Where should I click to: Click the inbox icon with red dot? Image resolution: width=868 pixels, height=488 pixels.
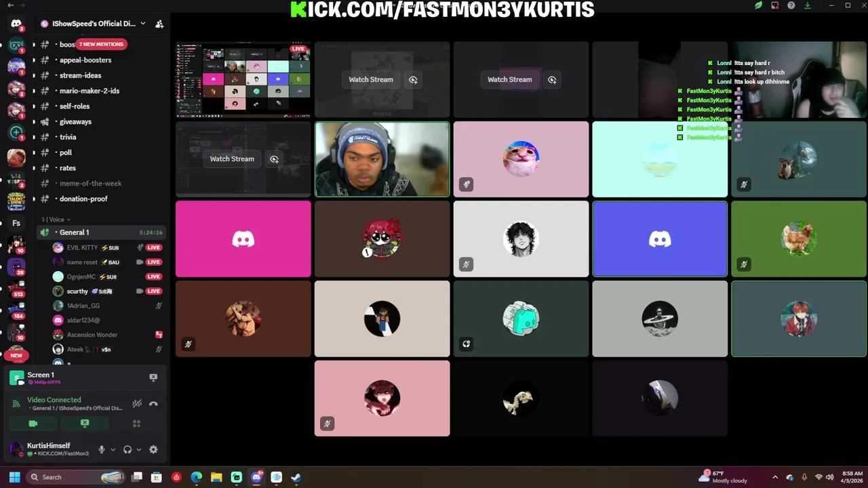775,5
